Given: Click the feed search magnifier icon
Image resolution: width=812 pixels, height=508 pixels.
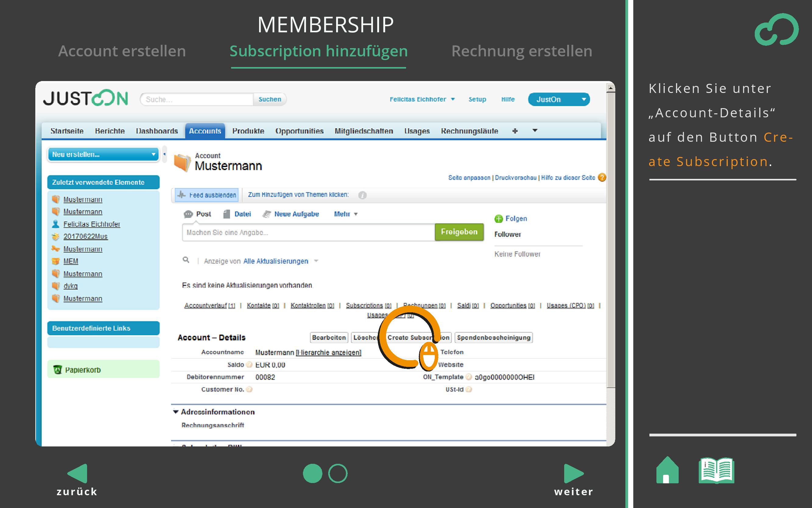Looking at the screenshot, I should 186,260.
